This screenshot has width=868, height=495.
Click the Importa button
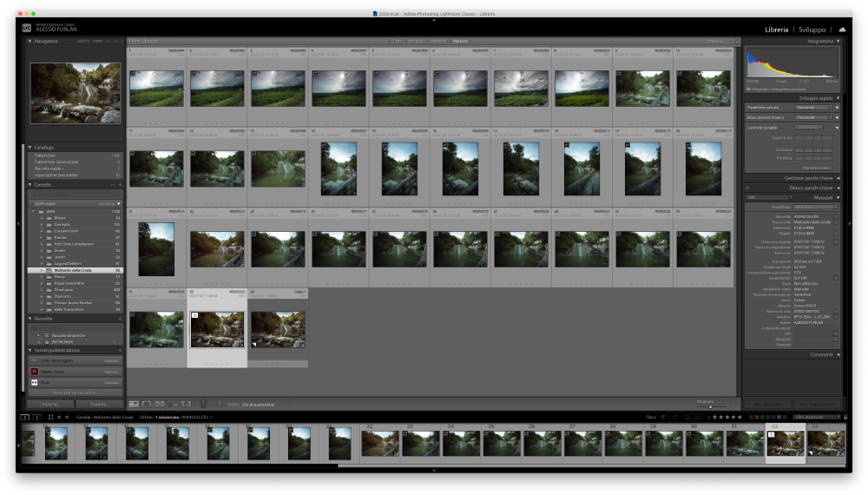tap(50, 404)
